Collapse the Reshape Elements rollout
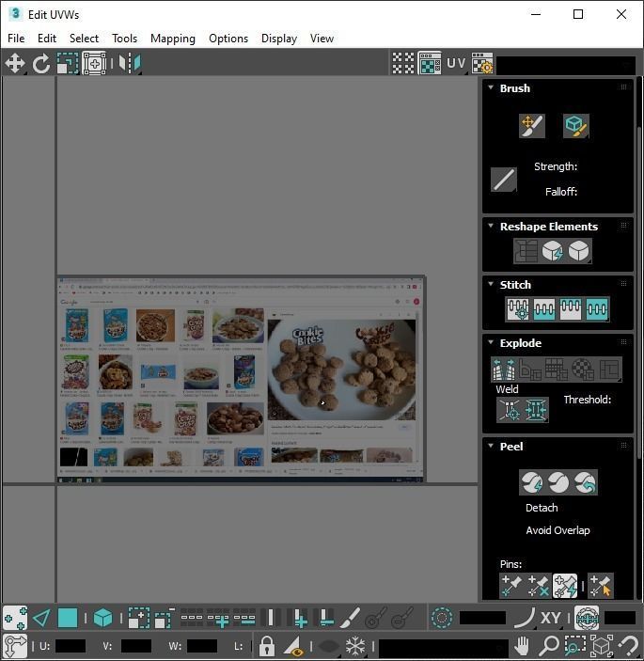Screen dimensions: 644x661 491,226
